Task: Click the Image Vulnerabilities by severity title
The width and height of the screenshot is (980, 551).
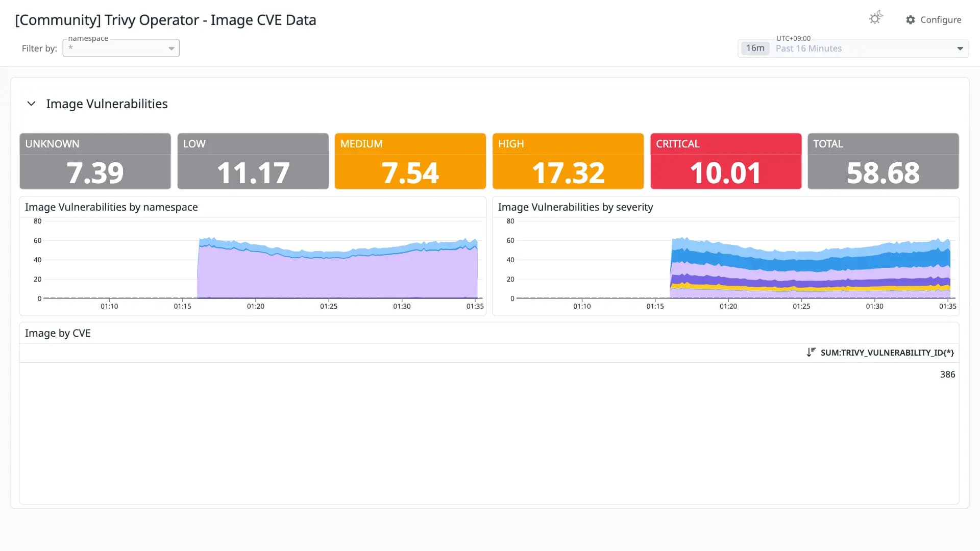Action: coord(575,207)
